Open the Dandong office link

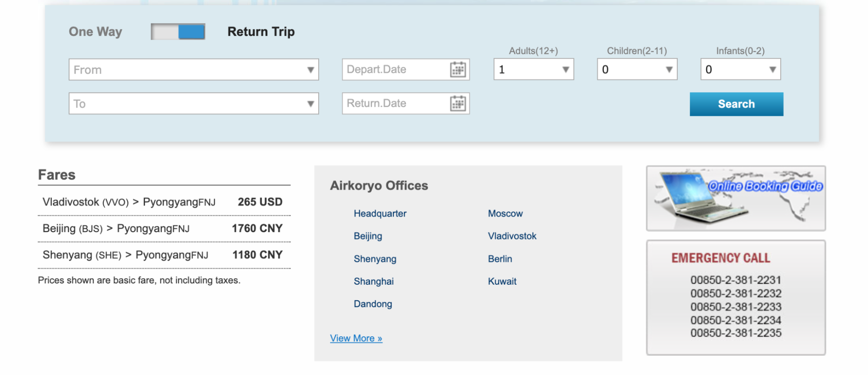373,304
